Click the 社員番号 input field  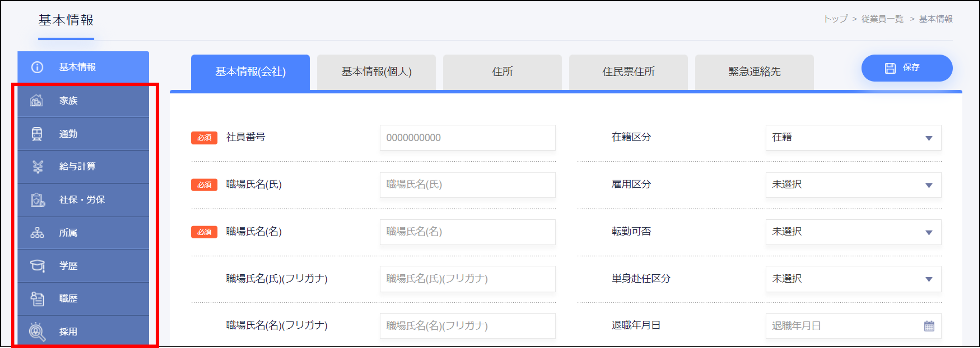[x=467, y=138]
